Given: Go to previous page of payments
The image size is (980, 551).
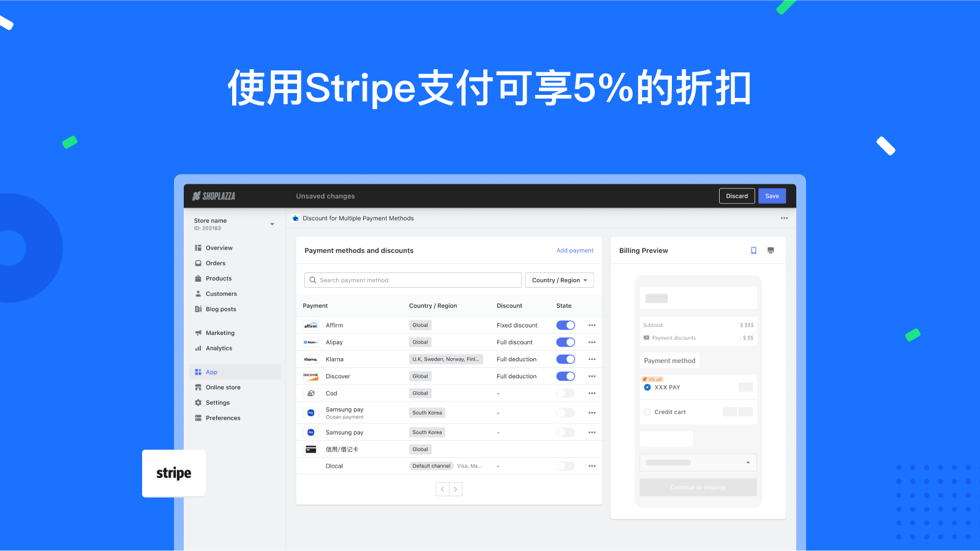Looking at the screenshot, I should [442, 489].
